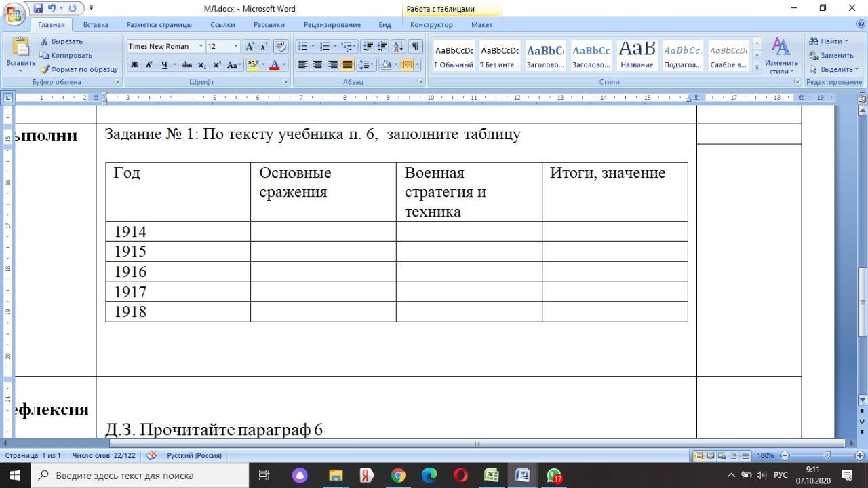868x488 pixels.
Task: Click the Cut (Вырезать) scissors button
Action: click(62, 41)
